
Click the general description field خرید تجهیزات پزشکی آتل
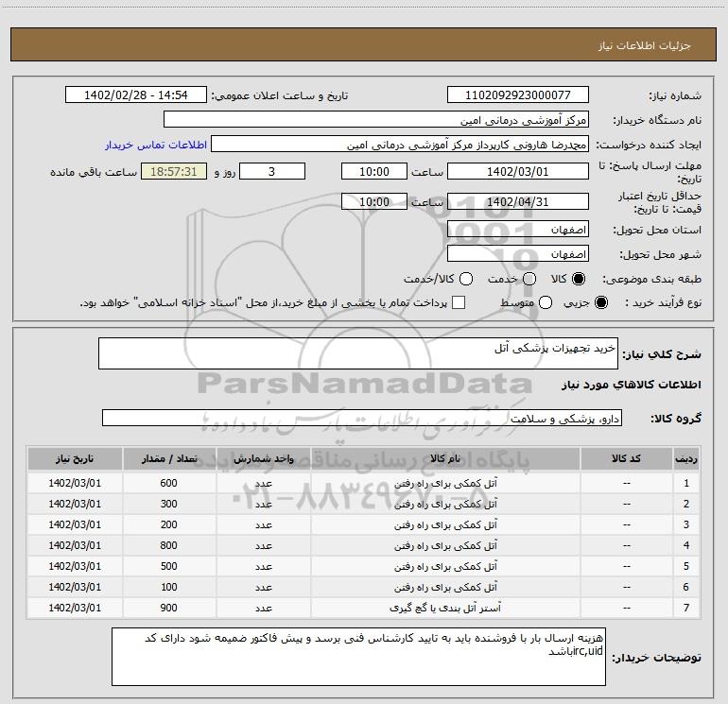click(358, 353)
